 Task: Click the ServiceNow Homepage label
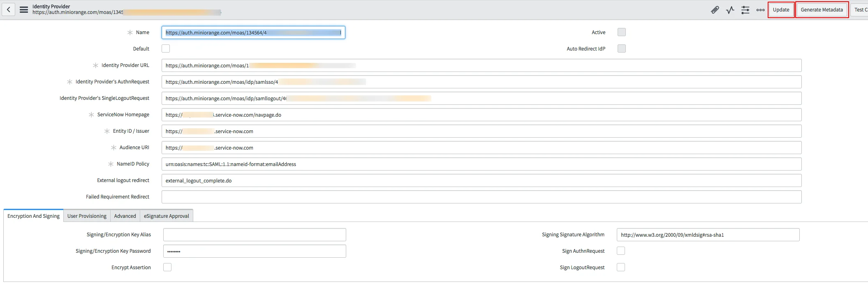tap(123, 114)
